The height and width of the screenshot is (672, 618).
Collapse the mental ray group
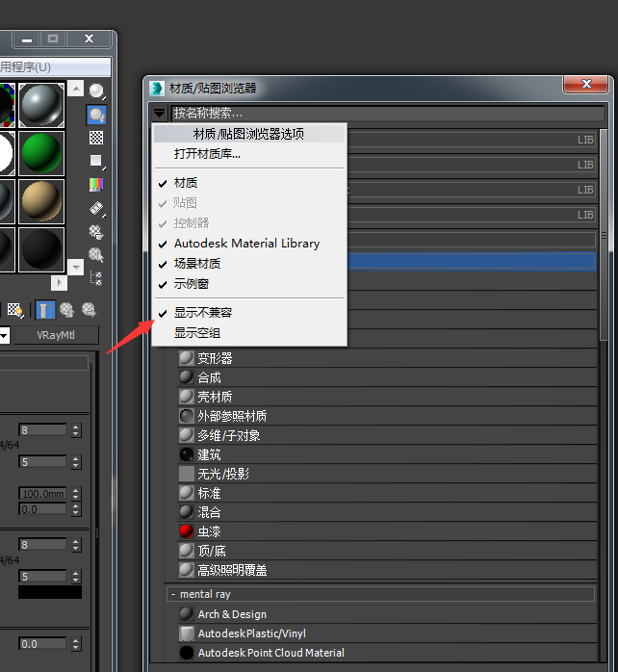click(x=173, y=594)
